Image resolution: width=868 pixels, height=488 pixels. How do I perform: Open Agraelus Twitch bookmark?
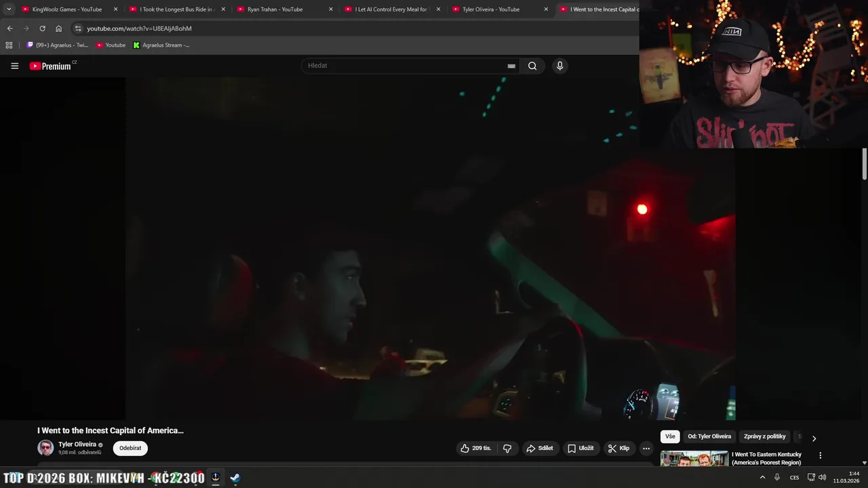pyautogui.click(x=58, y=45)
